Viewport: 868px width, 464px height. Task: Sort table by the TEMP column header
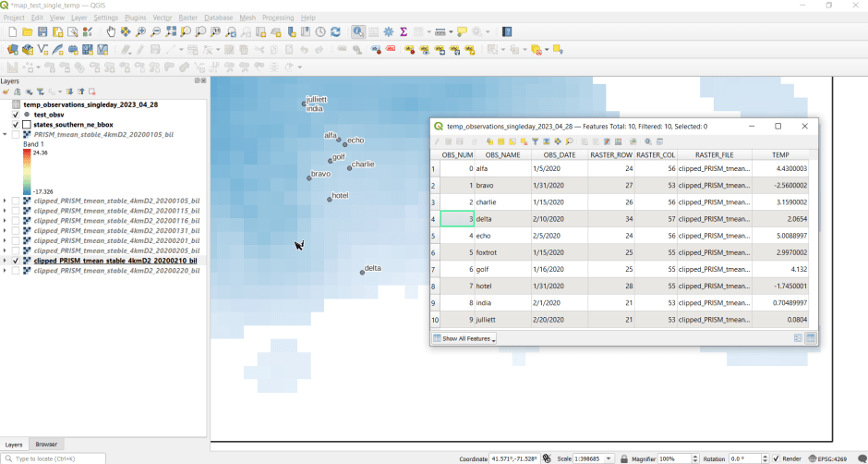point(780,155)
